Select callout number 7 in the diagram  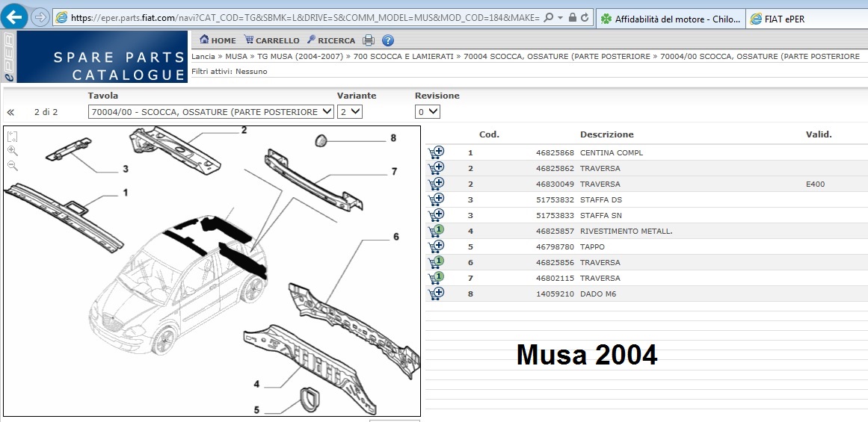click(x=394, y=172)
